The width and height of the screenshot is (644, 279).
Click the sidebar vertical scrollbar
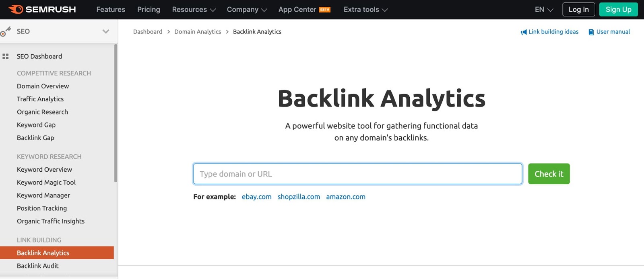[116, 113]
